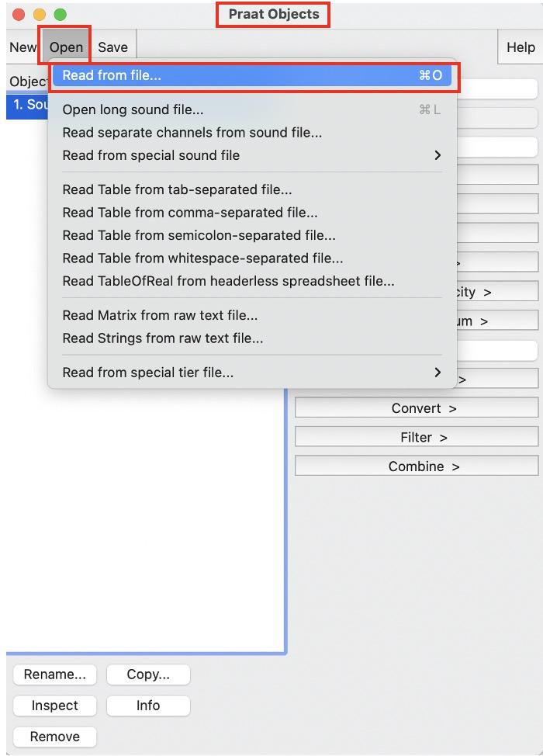Choose Read from file… in Open menu
The height and width of the screenshot is (756, 543).
pos(233,75)
